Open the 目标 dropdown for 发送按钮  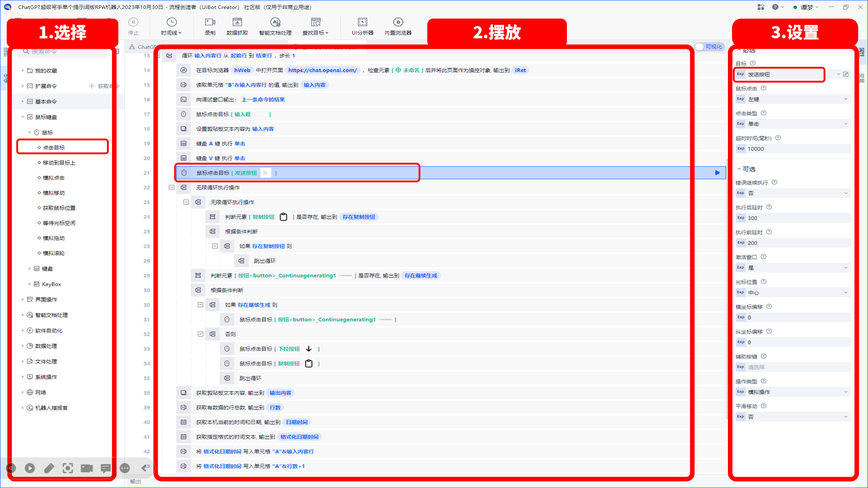click(x=839, y=74)
